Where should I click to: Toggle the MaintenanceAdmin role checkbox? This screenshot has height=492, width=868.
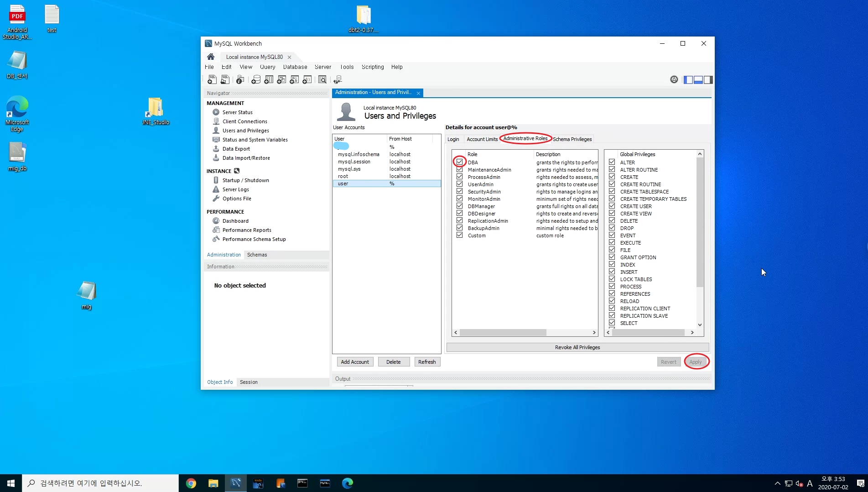coord(459,169)
